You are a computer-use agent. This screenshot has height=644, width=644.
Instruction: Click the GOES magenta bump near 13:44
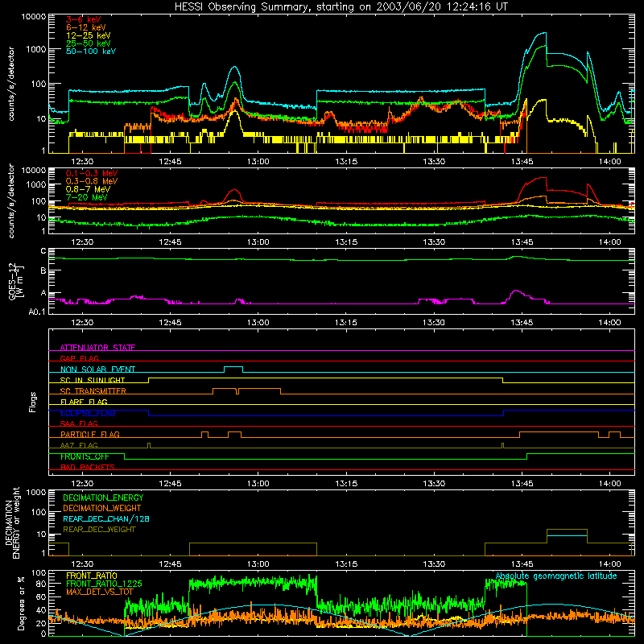516,291
